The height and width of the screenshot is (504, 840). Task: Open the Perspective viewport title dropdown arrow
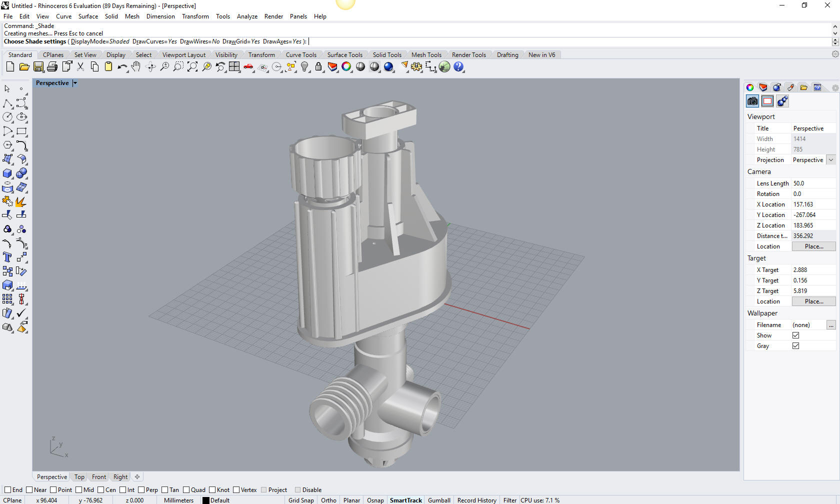pos(75,83)
